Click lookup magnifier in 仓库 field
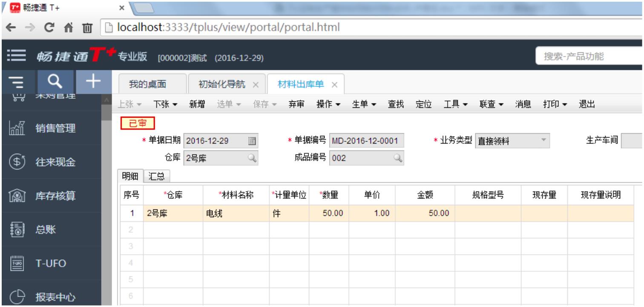The height and width of the screenshot is (307, 644). coord(252,158)
